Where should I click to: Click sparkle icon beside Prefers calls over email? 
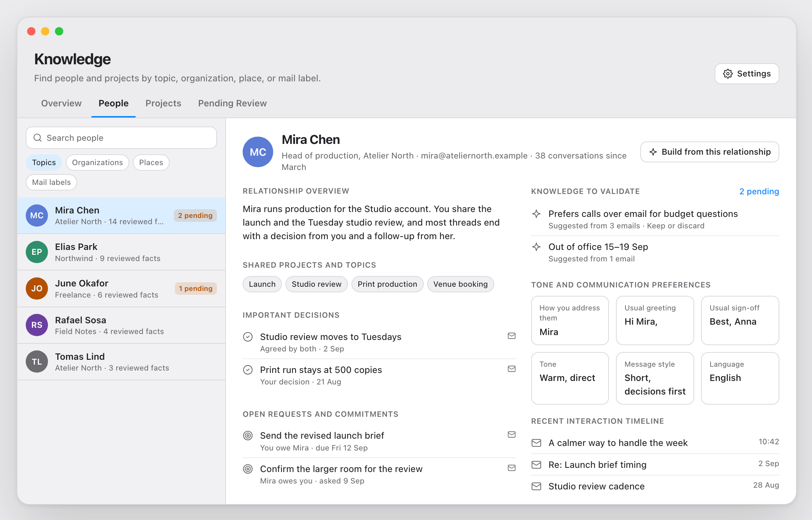[536, 214]
